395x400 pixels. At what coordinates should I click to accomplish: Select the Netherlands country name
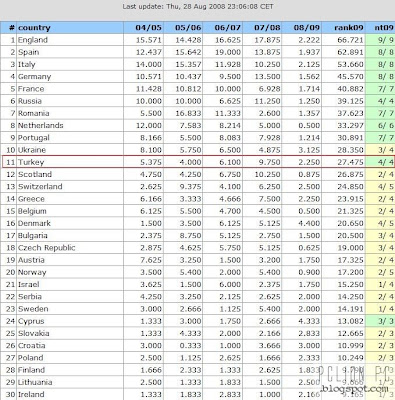[x=41, y=126]
